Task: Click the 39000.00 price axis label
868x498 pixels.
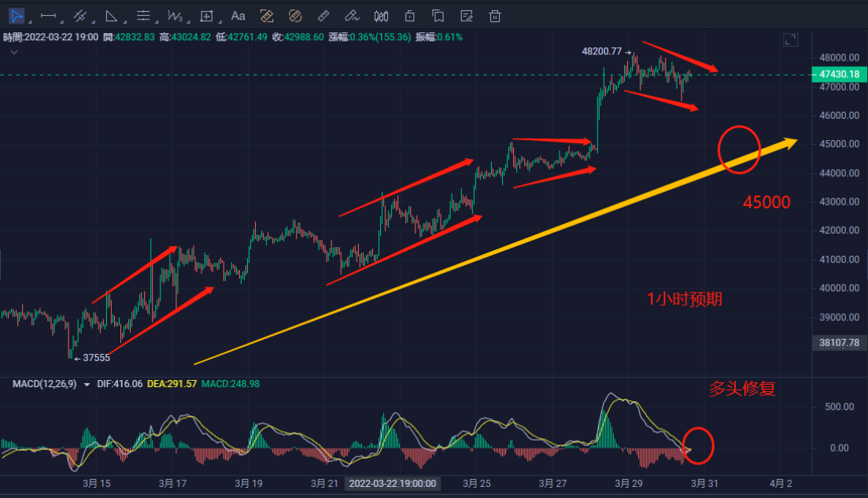Action: 839,317
